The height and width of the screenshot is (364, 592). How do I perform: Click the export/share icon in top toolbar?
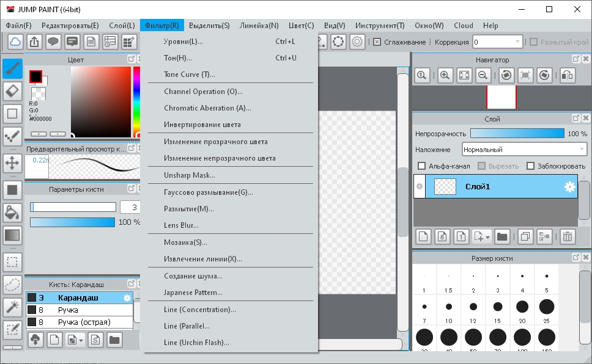pyautogui.click(x=34, y=42)
